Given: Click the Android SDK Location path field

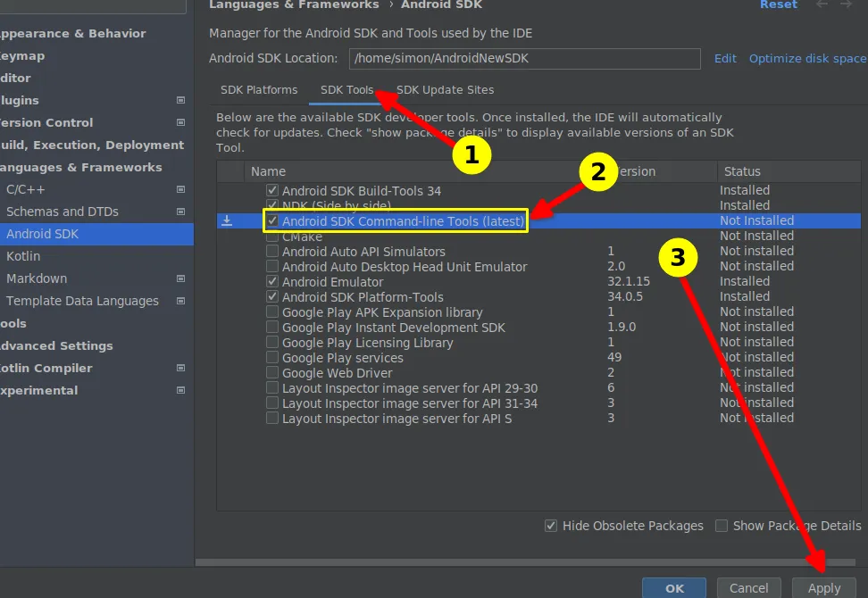Looking at the screenshot, I should (524, 59).
